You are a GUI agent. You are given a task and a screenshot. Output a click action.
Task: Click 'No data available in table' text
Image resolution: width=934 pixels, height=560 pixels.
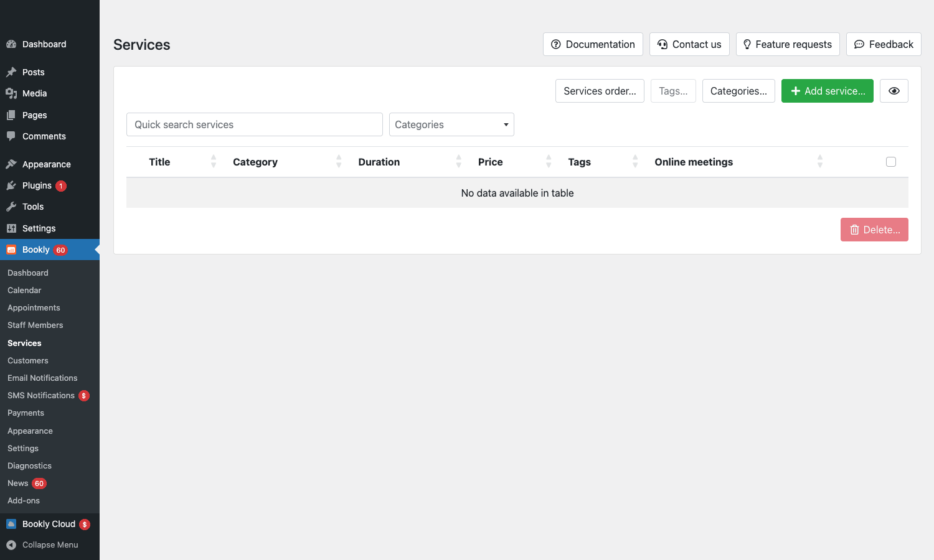(x=517, y=193)
